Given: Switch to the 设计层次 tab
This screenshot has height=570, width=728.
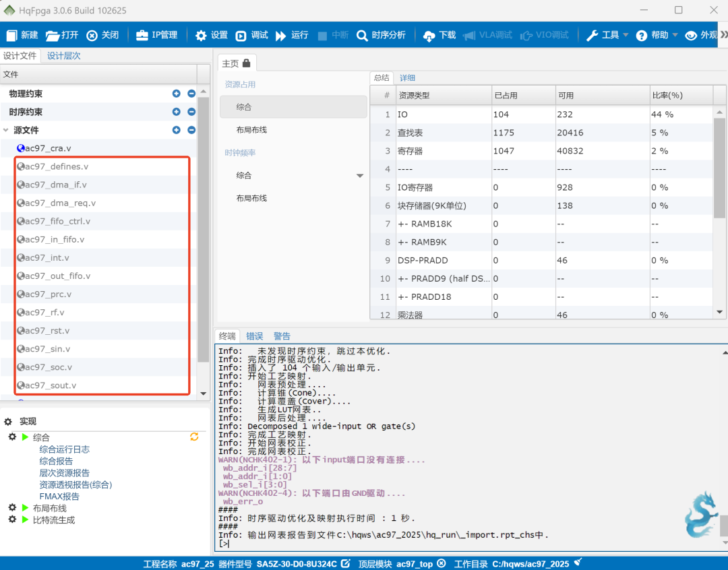Looking at the screenshot, I should pyautogui.click(x=63, y=56).
